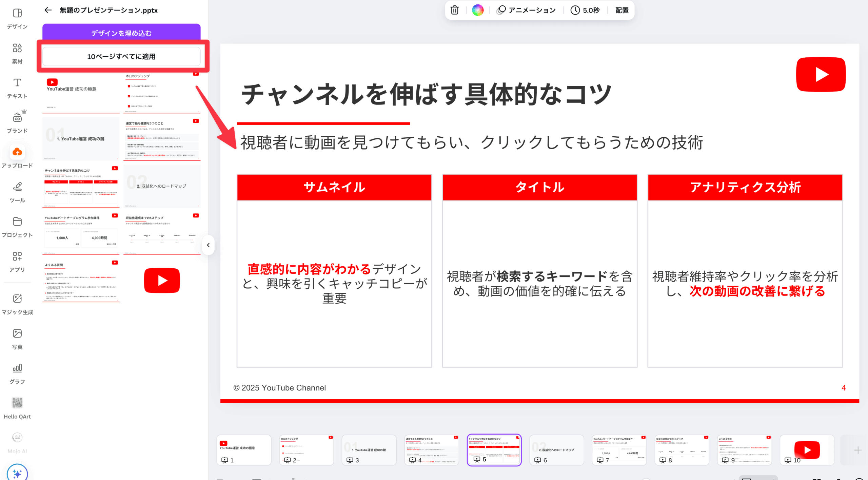Open the color wheel picker in the toolbar
Viewport: 868px width, 480px height.
(477, 10)
